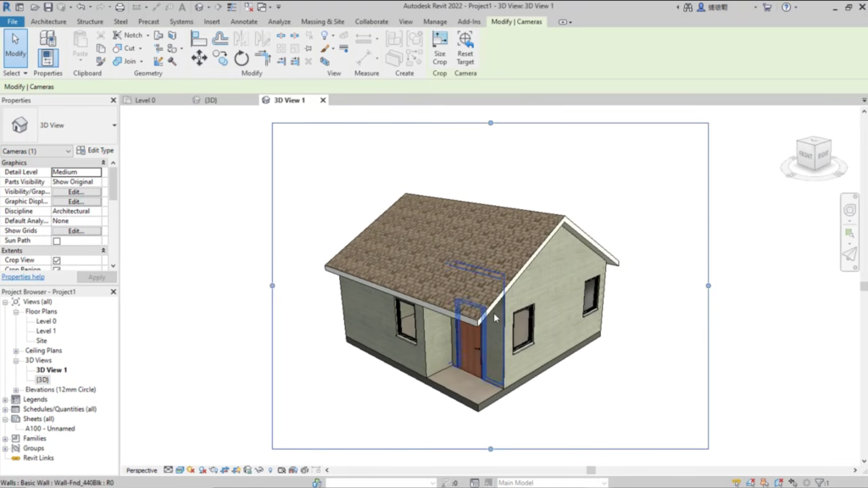Toggle the Crop View checkbox

(57, 260)
